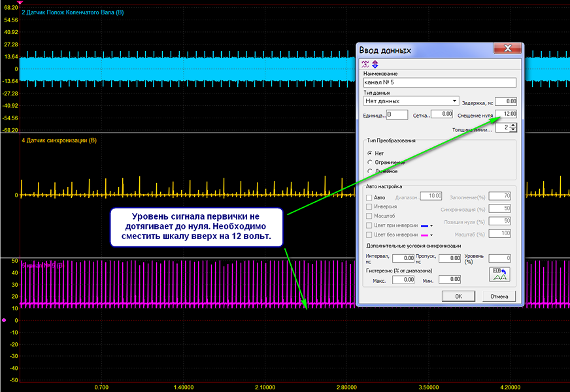Click the Уровень (%) input field

click(x=500, y=258)
